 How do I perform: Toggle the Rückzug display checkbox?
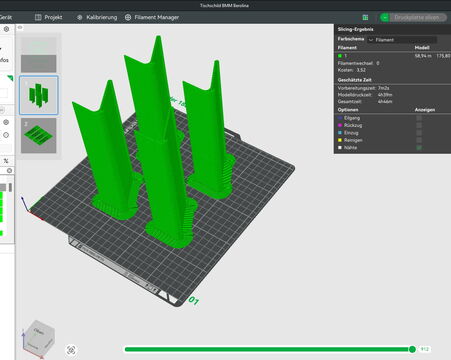(x=419, y=125)
